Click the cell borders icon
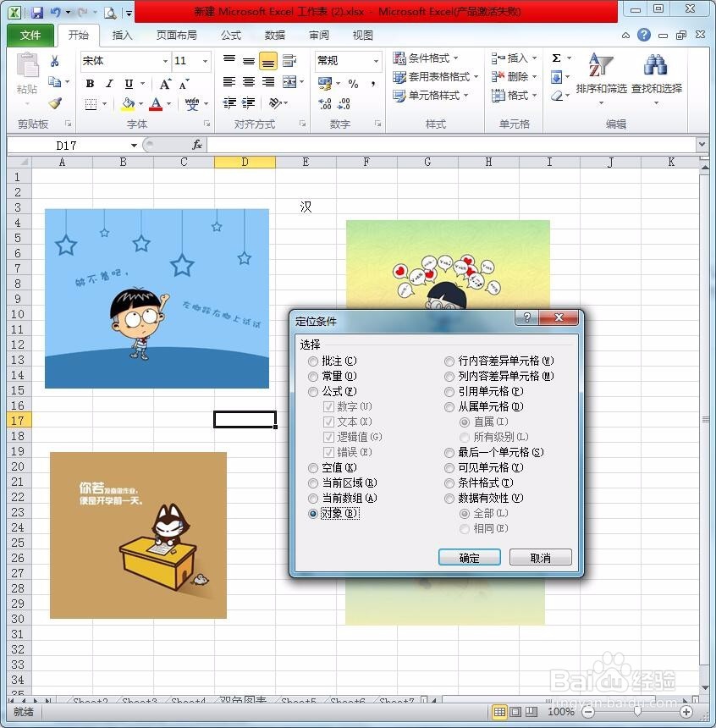This screenshot has width=716, height=728. pyautogui.click(x=91, y=104)
